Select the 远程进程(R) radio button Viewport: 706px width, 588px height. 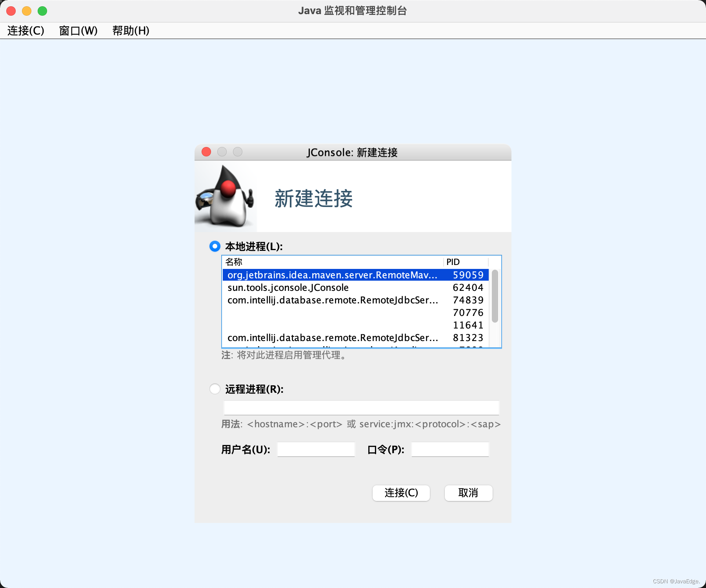(x=215, y=389)
